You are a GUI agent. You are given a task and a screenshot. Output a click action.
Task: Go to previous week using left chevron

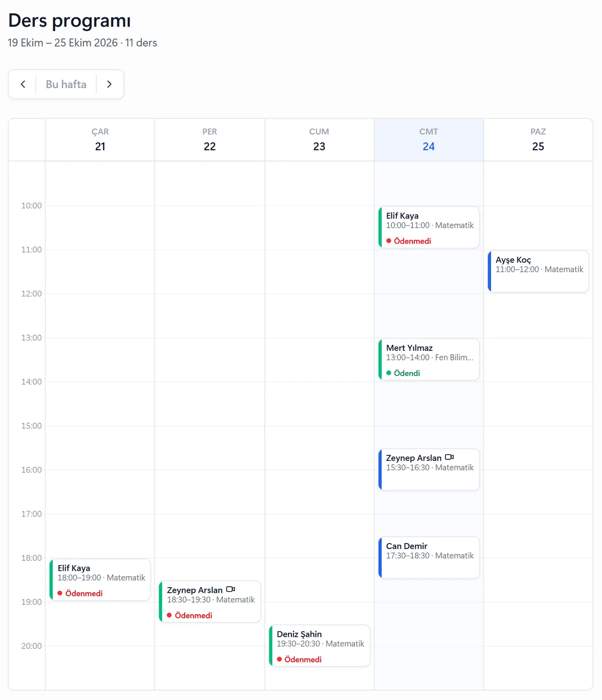pyautogui.click(x=23, y=84)
